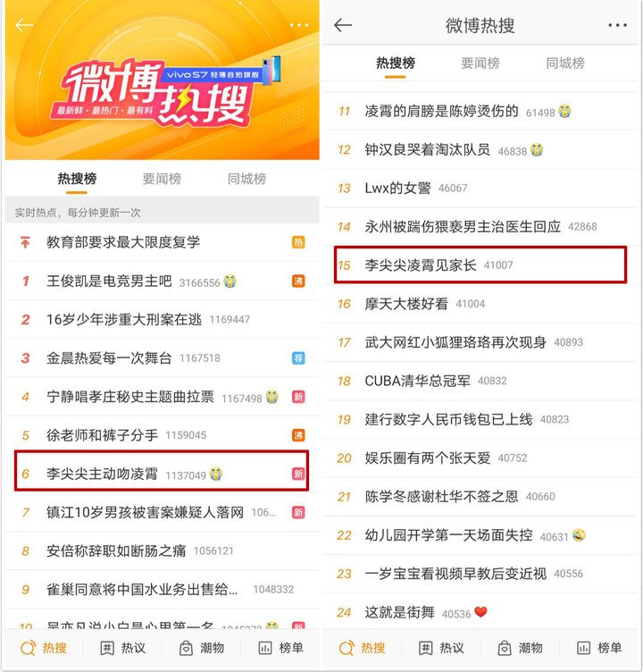Select 同城榜 tab in right panel
This screenshot has height=672, width=643.
(x=565, y=63)
